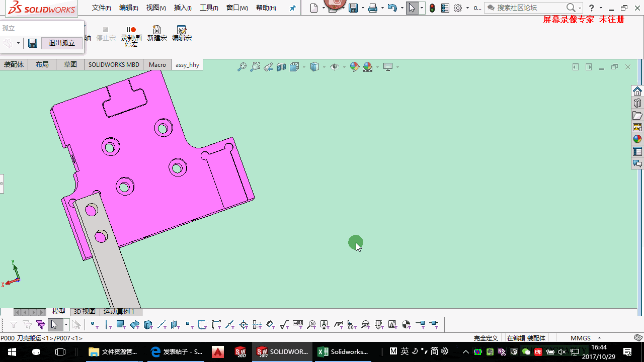Open File Properties list icon
This screenshot has height=362, width=644.
point(445,8)
